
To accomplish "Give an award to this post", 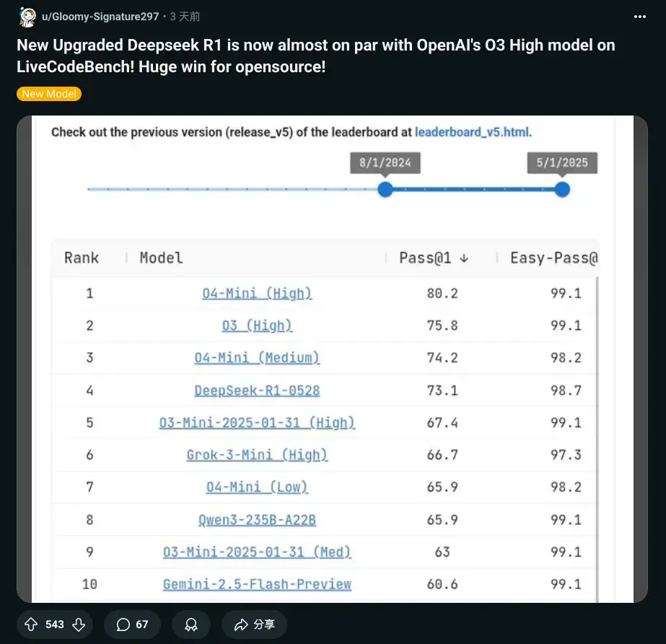I will point(191,625).
